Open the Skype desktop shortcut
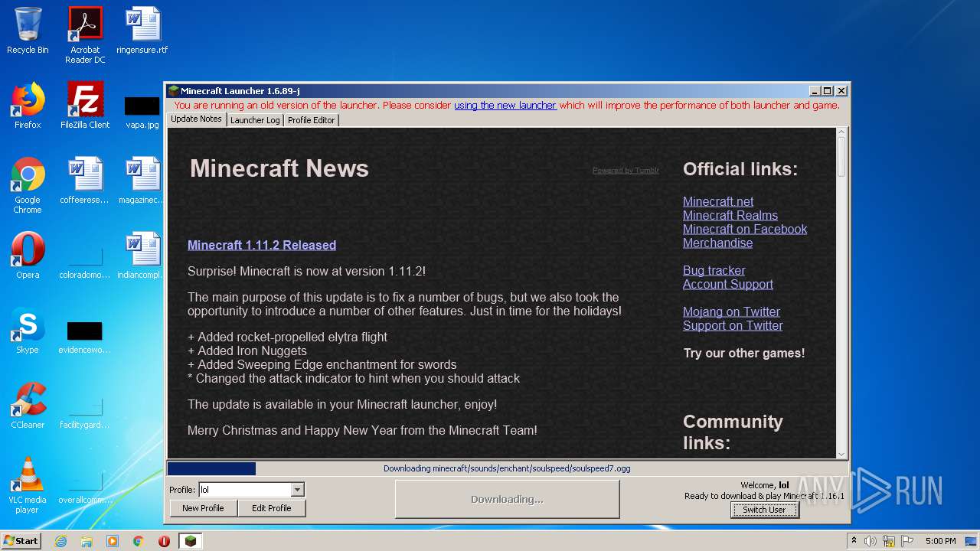 [x=28, y=331]
